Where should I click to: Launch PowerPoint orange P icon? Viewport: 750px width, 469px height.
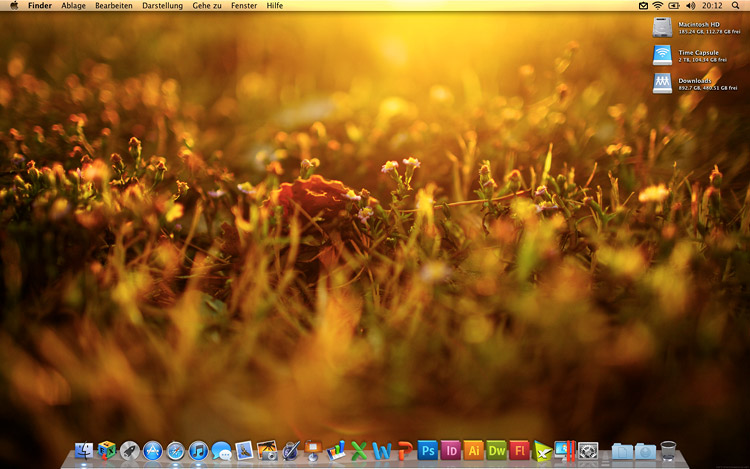pos(405,450)
